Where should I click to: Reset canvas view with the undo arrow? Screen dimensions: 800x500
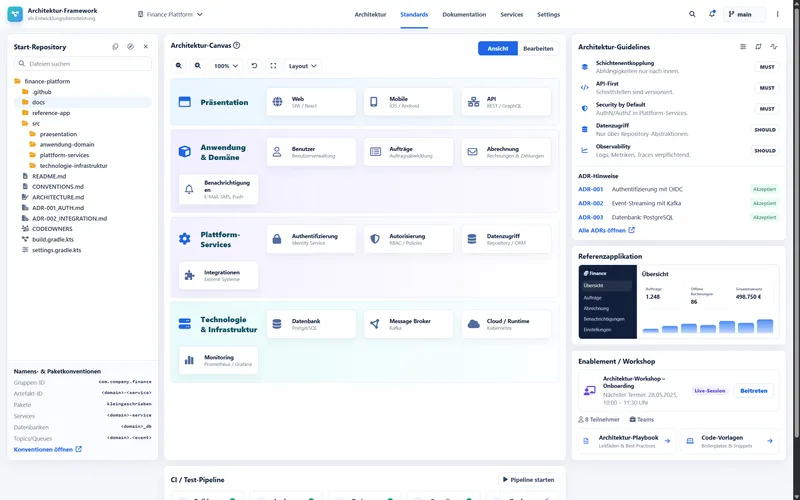pyautogui.click(x=254, y=66)
